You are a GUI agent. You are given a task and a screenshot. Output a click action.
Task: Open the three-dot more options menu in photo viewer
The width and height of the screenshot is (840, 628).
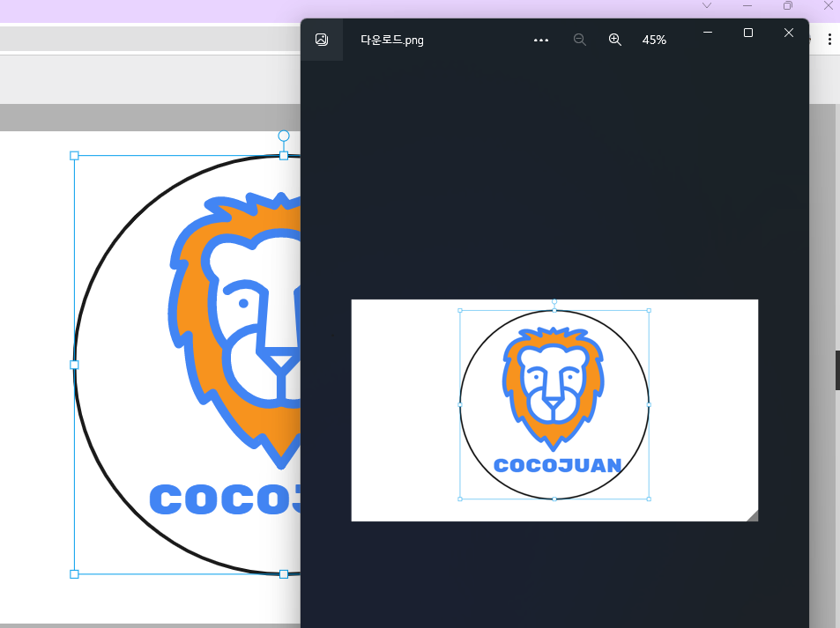click(541, 41)
